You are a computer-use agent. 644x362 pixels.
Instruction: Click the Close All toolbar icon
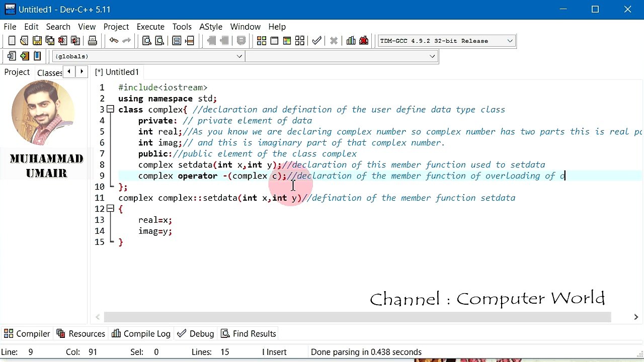(x=75, y=41)
